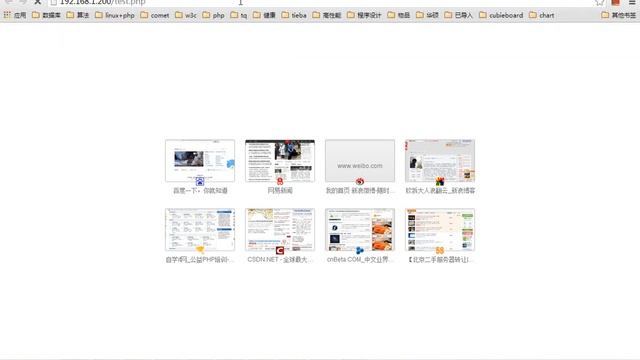Click the title '【北京二手服务器转让|...'

click(440, 260)
